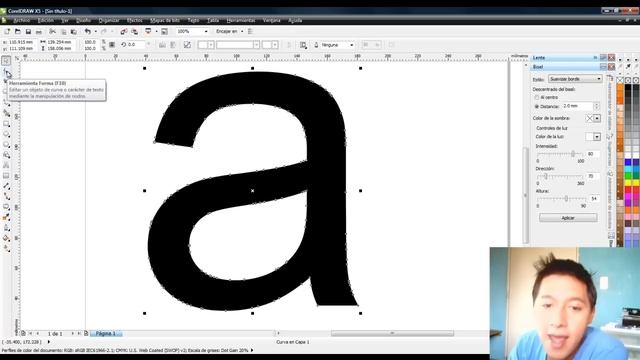Select the Eyedropper tool

tap(6, 217)
